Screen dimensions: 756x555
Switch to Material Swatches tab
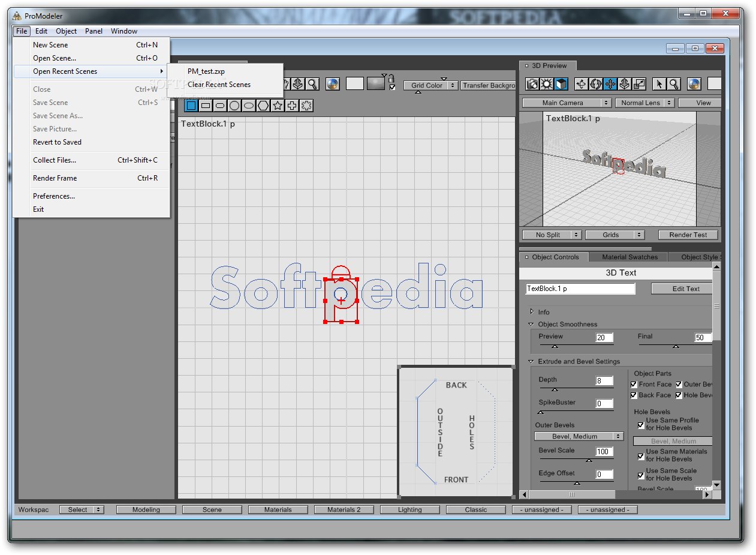(x=630, y=257)
